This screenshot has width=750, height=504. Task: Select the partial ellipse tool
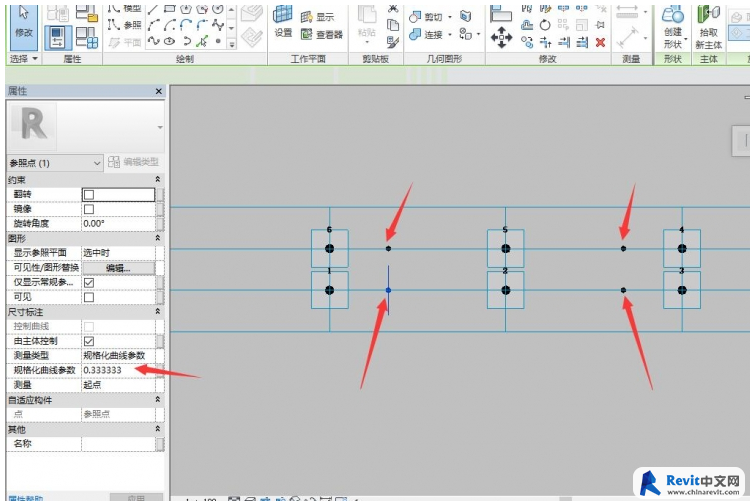[x=187, y=41]
